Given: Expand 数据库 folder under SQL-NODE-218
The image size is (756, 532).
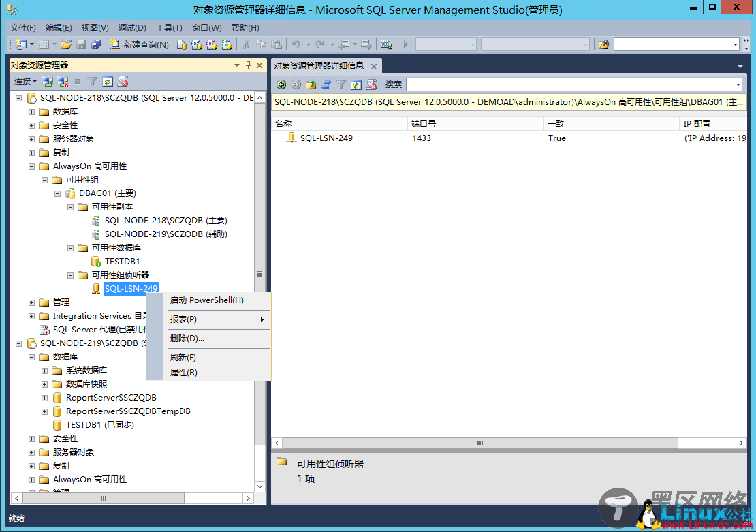Looking at the screenshot, I should (31, 112).
